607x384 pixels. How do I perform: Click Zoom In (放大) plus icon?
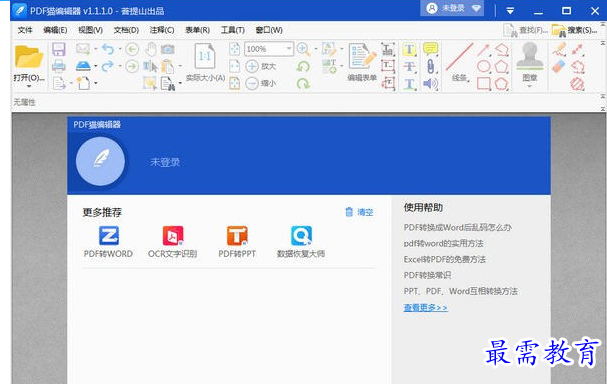pos(252,66)
